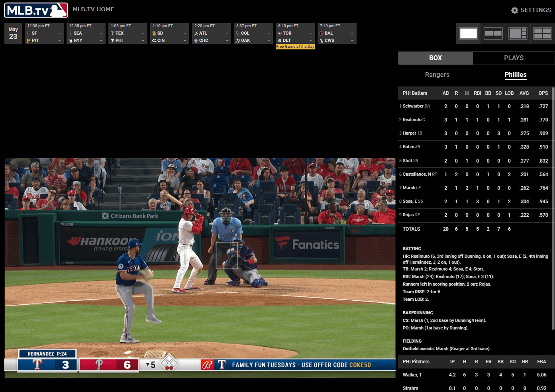Select the two-up side-by-side layout icon

coord(493,33)
